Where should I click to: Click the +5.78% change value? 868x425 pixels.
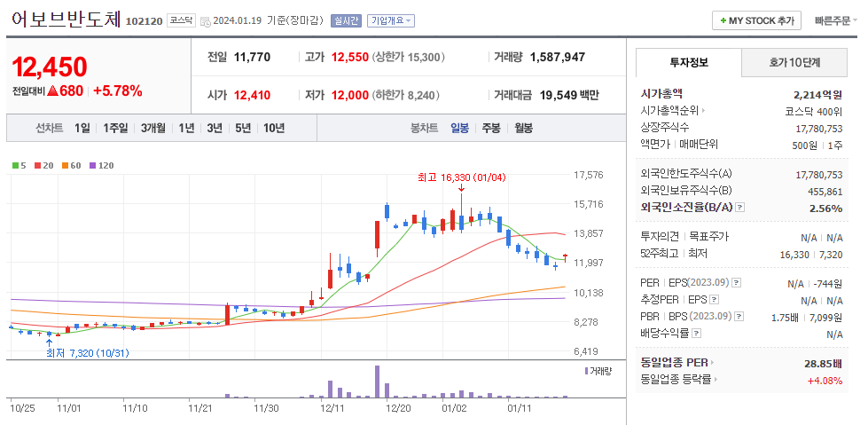[118, 91]
